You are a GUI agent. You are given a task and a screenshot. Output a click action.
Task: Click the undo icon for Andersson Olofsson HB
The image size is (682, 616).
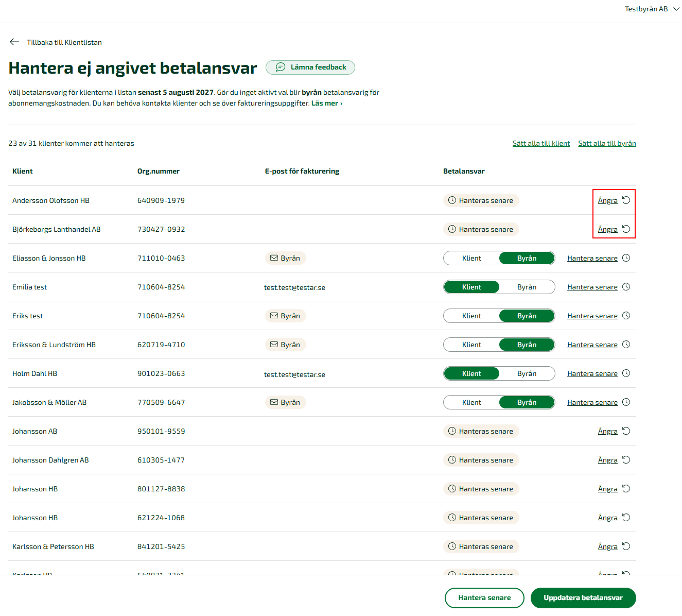pos(626,200)
